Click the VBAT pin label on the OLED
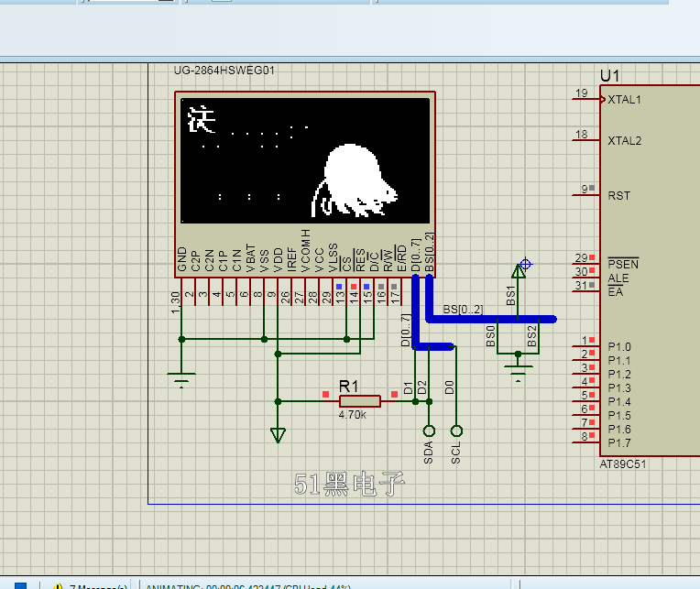This screenshot has height=589, width=700. [x=250, y=257]
